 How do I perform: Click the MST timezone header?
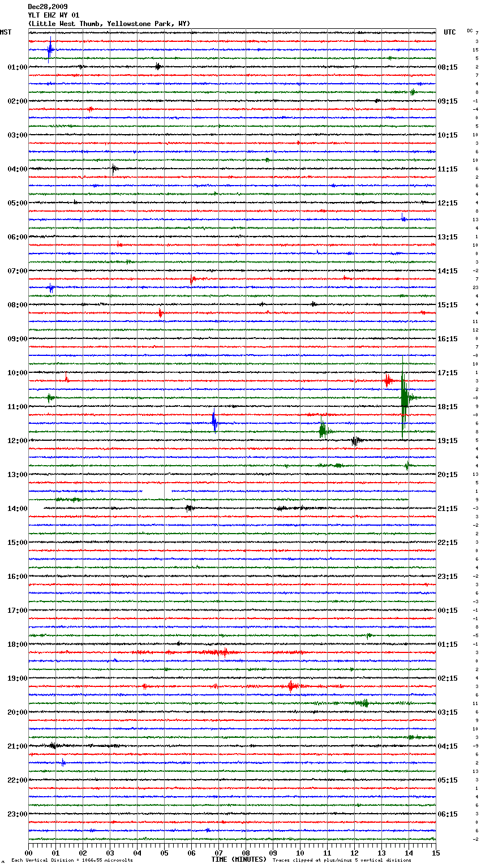[x=6, y=32]
